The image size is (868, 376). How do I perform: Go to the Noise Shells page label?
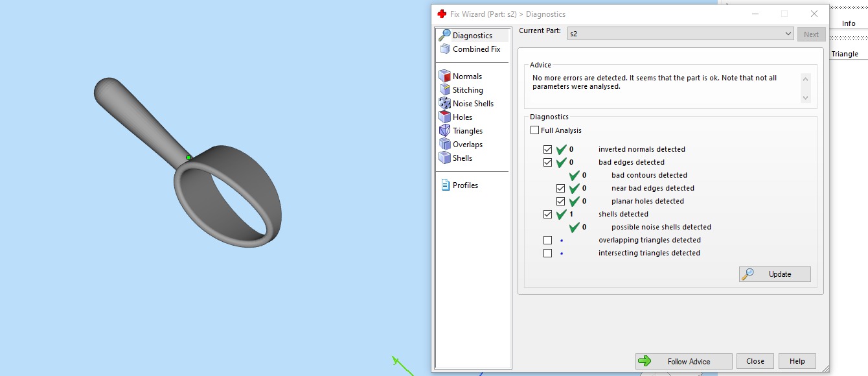tap(473, 104)
